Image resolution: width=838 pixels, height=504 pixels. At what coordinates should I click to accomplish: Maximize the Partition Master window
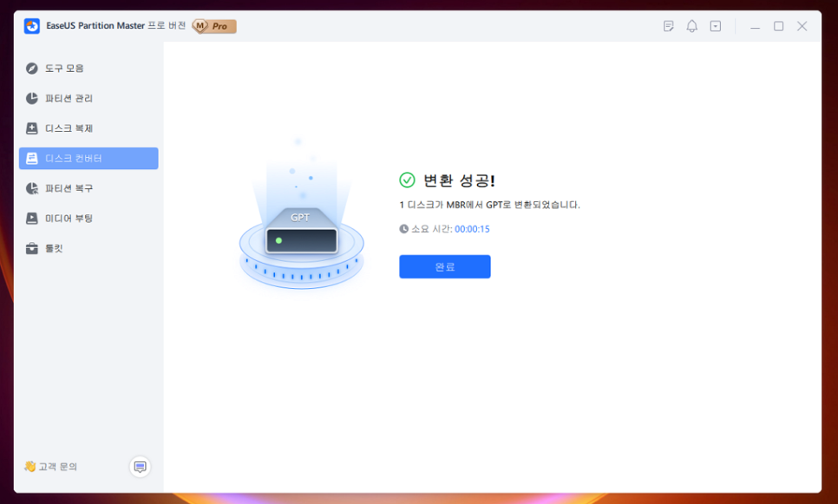coord(779,26)
